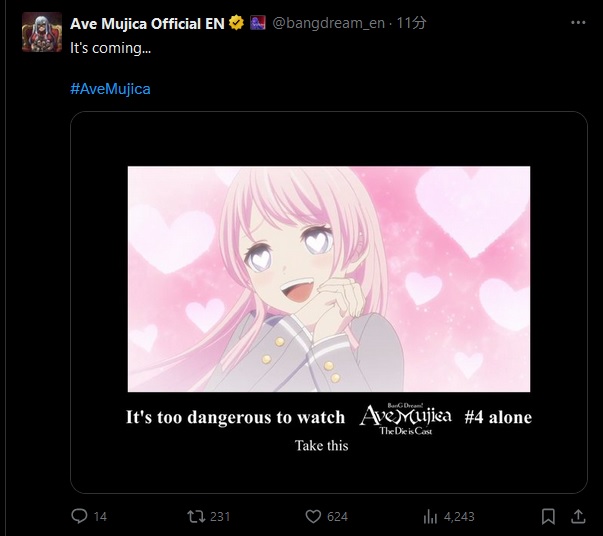The height and width of the screenshot is (536, 603).
Task: Open the Ave Mujica profile avatar
Action: (x=42, y=32)
